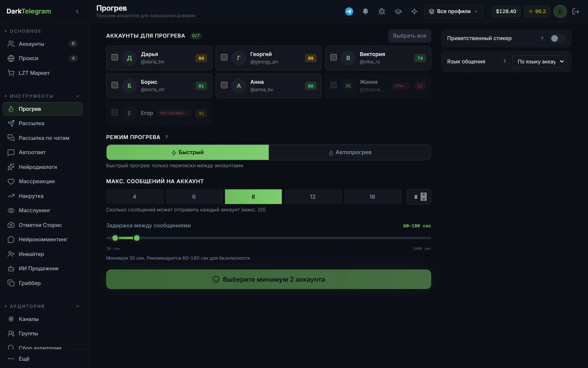Check the Анна account checkbox
The width and height of the screenshot is (588, 368).
point(224,85)
